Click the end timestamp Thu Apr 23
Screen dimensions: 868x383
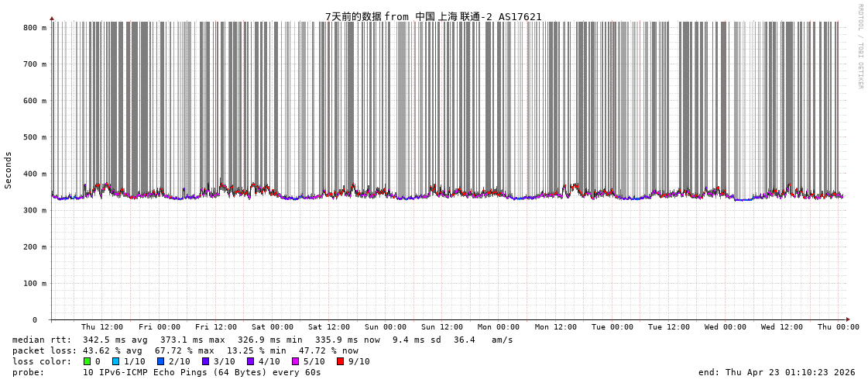(x=777, y=372)
